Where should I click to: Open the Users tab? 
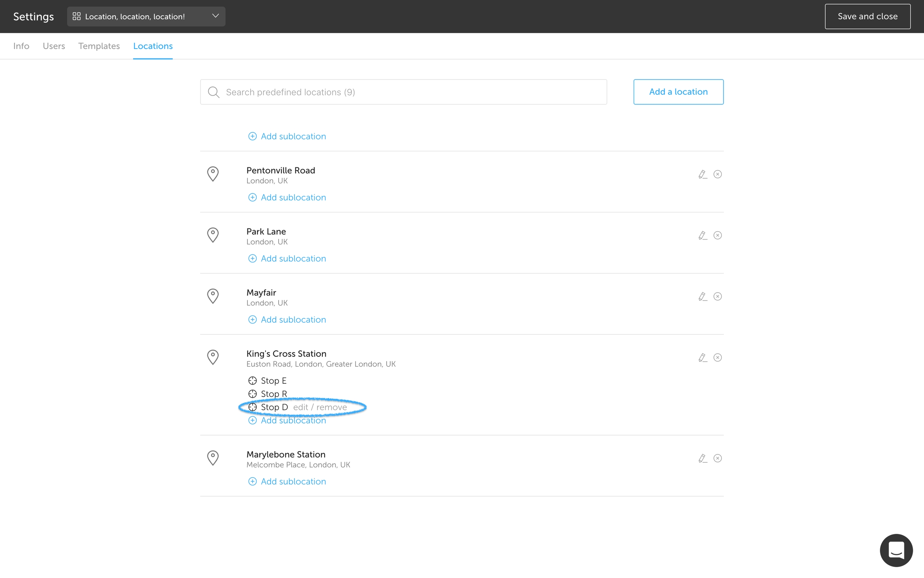[x=54, y=46]
